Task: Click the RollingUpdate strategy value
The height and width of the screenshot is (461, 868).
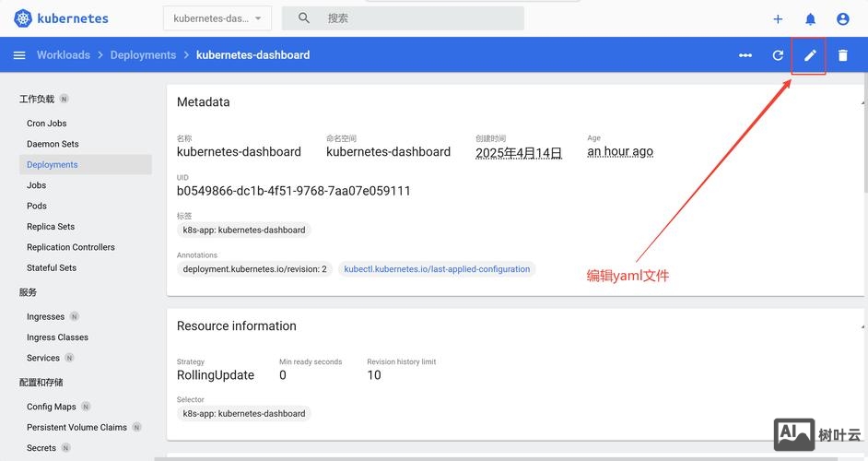Action: (216, 375)
